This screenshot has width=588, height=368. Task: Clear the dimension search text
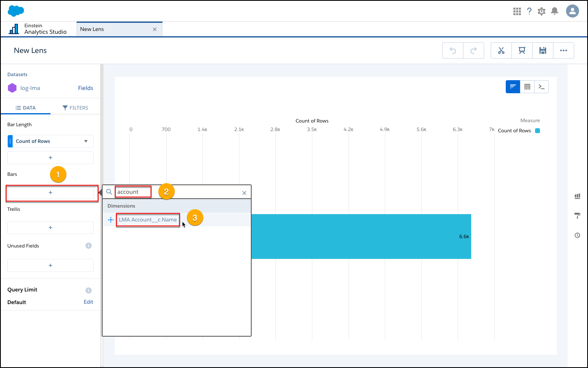click(244, 193)
